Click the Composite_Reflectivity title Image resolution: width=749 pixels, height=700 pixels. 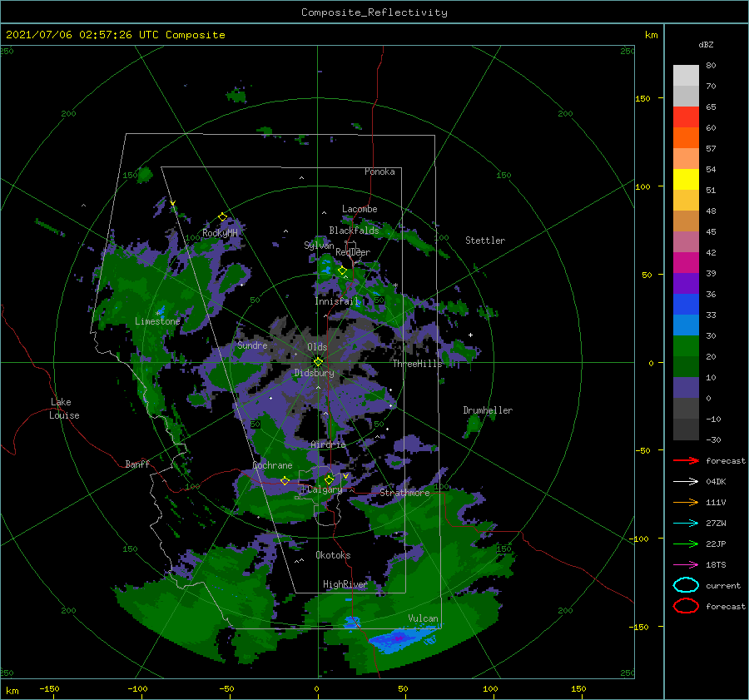(x=374, y=12)
